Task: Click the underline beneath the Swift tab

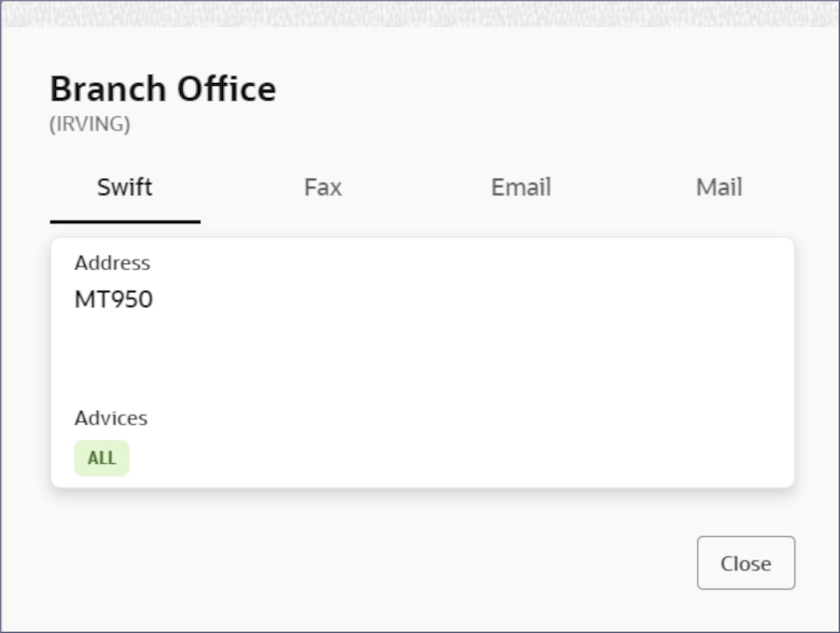Action: [x=125, y=221]
